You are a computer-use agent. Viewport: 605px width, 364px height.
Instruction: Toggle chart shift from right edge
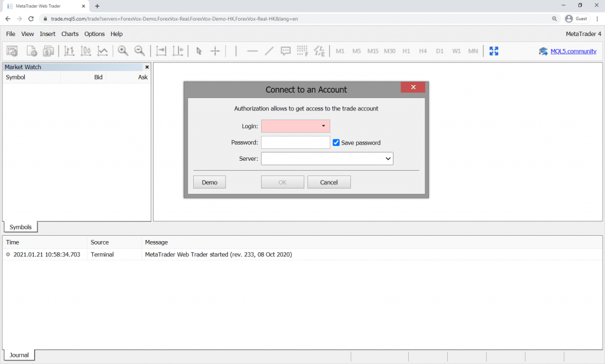coord(178,51)
